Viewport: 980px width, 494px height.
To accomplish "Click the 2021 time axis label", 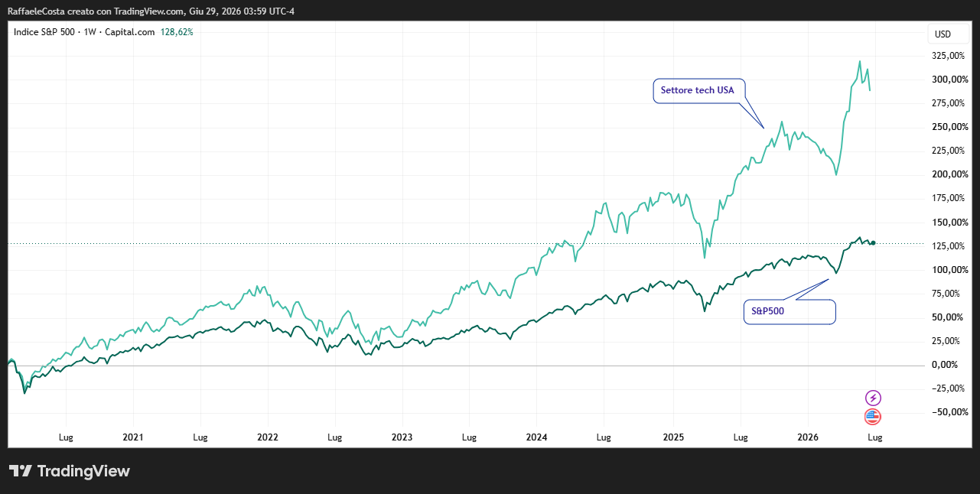I will [133, 438].
